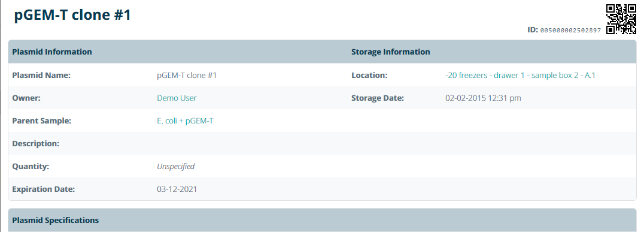Click the Storage Information section header
The height and width of the screenshot is (232, 644).
coord(391,52)
